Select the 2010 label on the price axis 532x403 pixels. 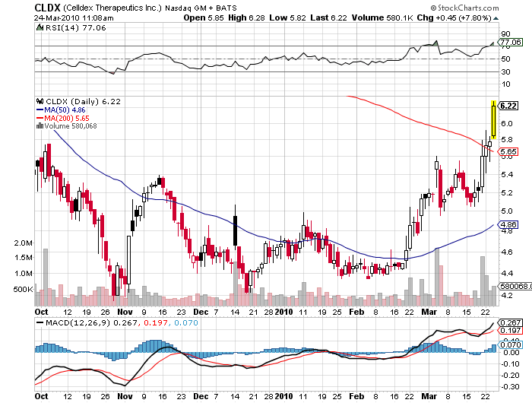[283, 311]
